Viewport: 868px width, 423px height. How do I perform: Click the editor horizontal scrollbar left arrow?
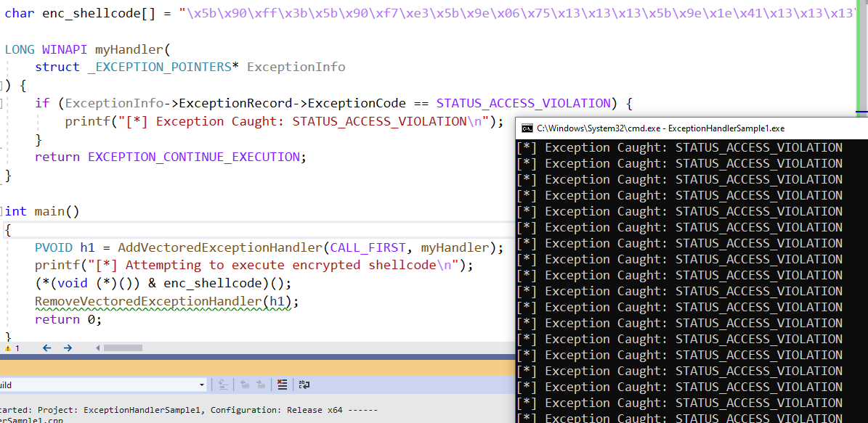(x=98, y=348)
